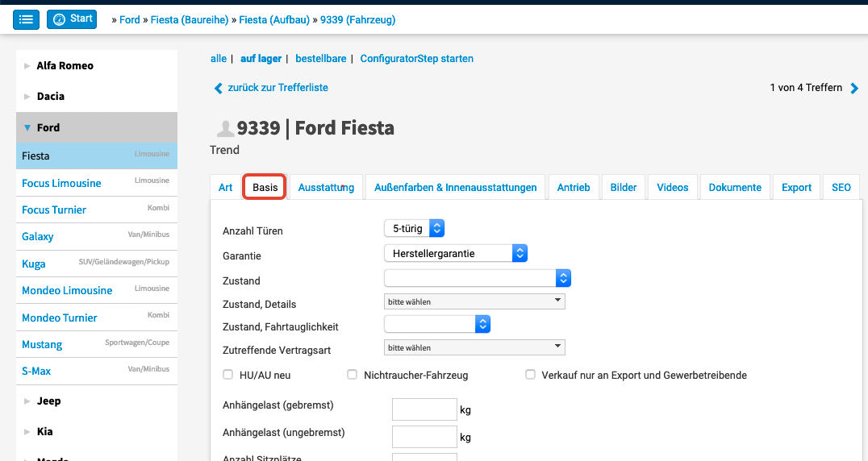This screenshot has width=868, height=461.
Task: Click the user avatar icon beside 9339
Action: tap(225, 128)
